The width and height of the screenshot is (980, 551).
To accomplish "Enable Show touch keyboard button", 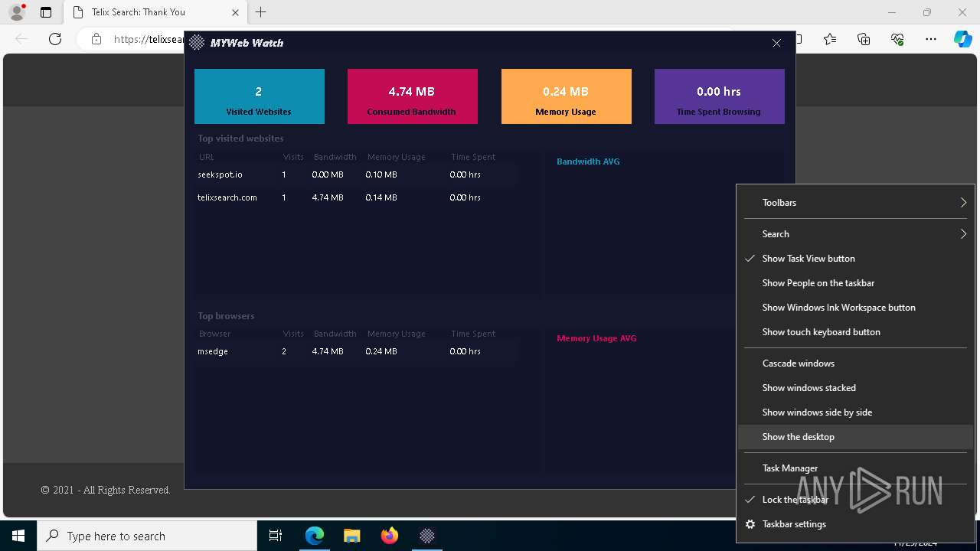I will pos(855,332).
